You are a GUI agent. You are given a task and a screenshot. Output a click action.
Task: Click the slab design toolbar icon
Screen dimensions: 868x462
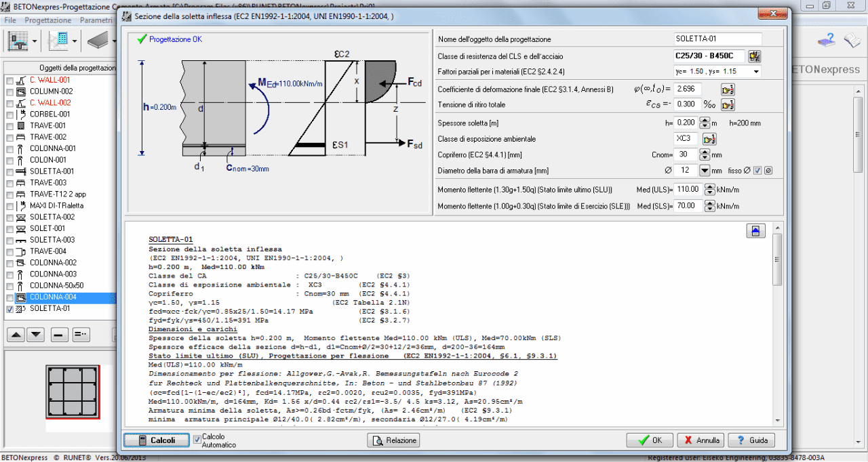coord(99,41)
